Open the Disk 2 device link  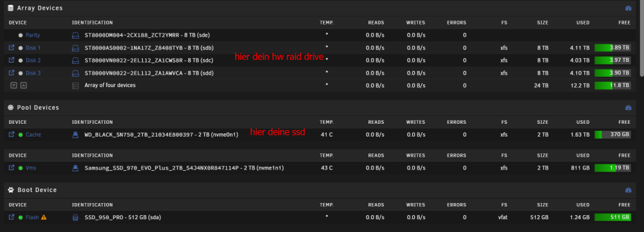tap(33, 60)
